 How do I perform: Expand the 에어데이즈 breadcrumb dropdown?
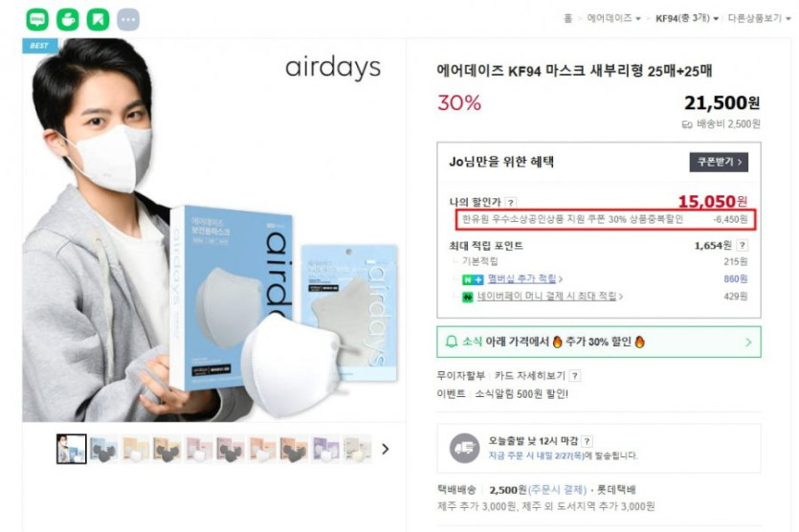614,18
